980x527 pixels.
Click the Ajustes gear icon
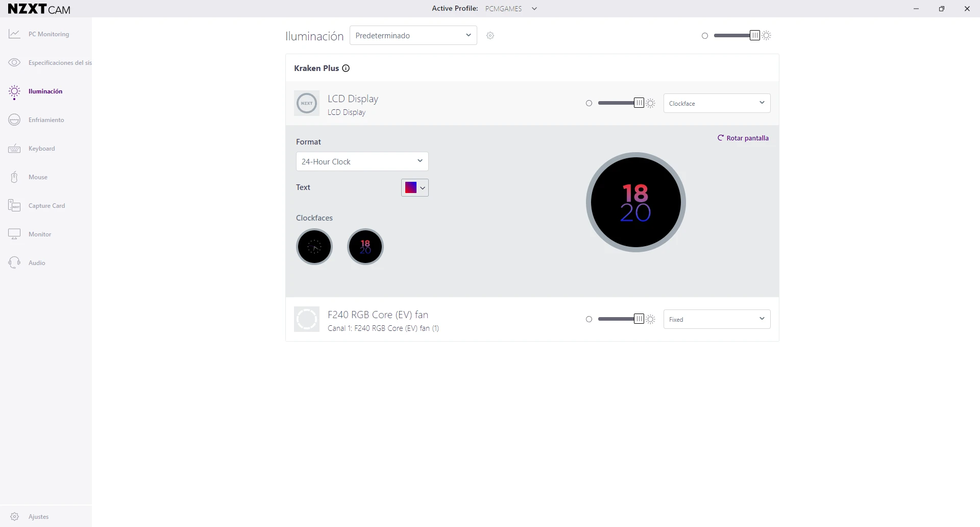tap(14, 516)
